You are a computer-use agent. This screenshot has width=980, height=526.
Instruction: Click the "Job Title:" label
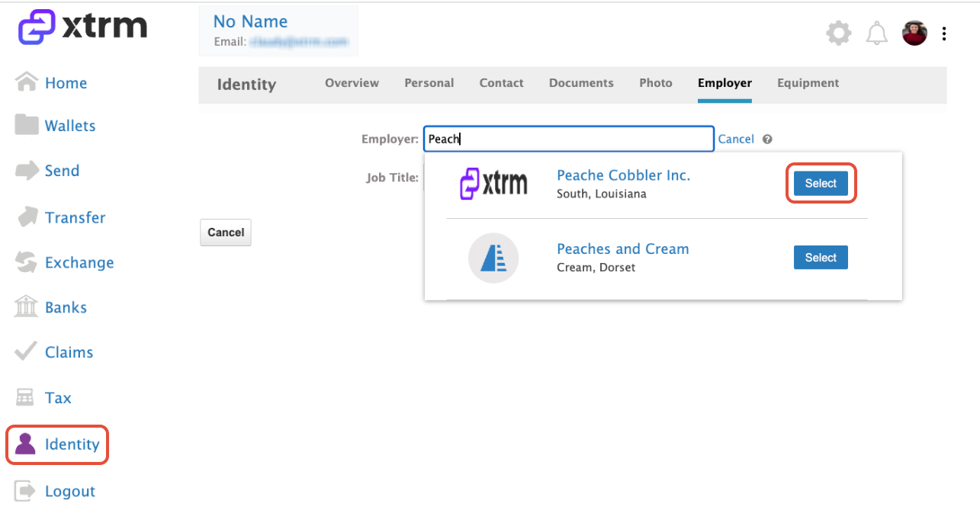pos(392,178)
